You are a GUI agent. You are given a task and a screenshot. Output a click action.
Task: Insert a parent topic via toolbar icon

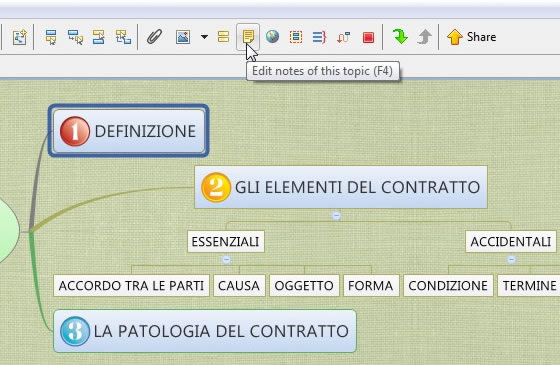point(123,37)
